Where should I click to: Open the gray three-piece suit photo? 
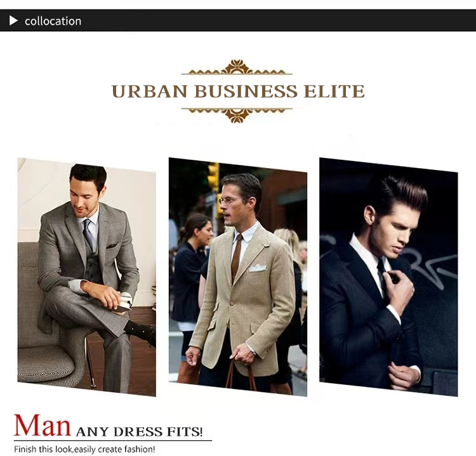click(x=87, y=277)
